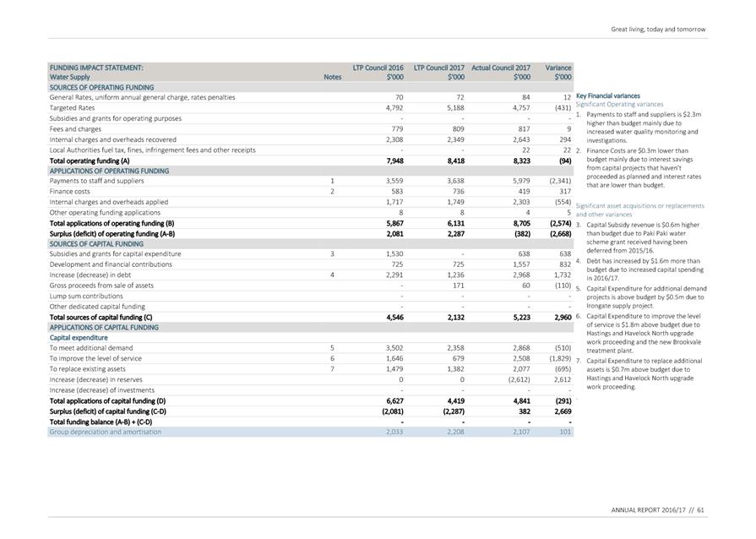This screenshot has height=539, width=756.
Task: Click the 'Great living, today and tomorrow' header
Action: click(658, 30)
